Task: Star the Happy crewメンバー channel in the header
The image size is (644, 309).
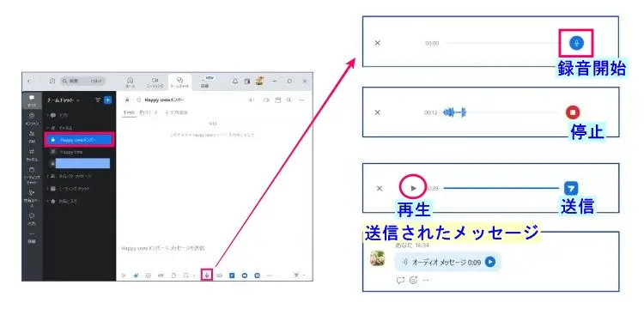Action: 138,100
